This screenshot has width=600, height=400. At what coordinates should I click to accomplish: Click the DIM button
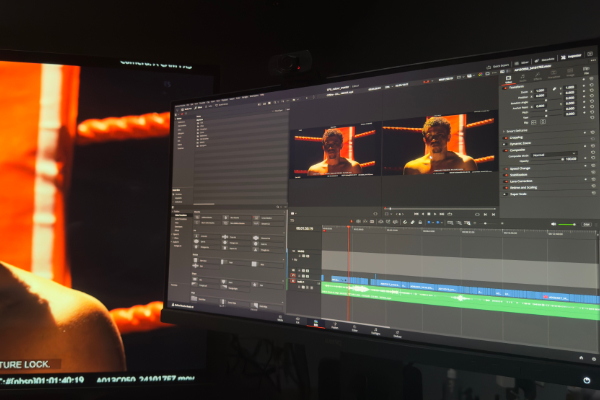point(587,224)
